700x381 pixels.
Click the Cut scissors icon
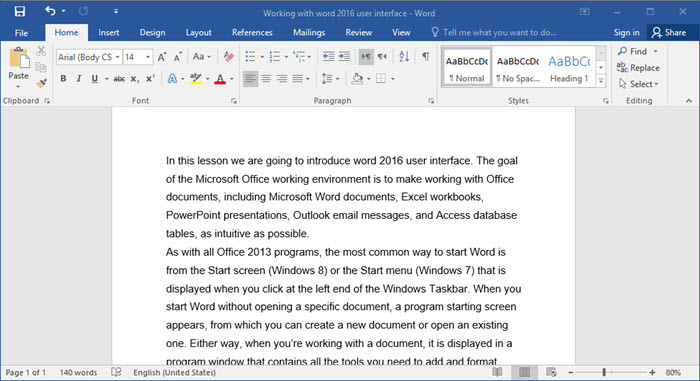coord(41,50)
